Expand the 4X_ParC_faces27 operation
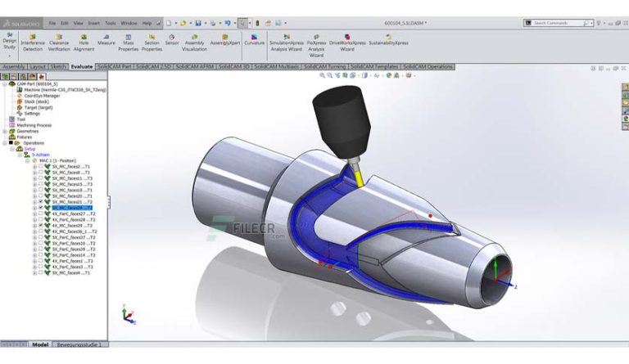The height and width of the screenshot is (364, 629). (x=34, y=213)
